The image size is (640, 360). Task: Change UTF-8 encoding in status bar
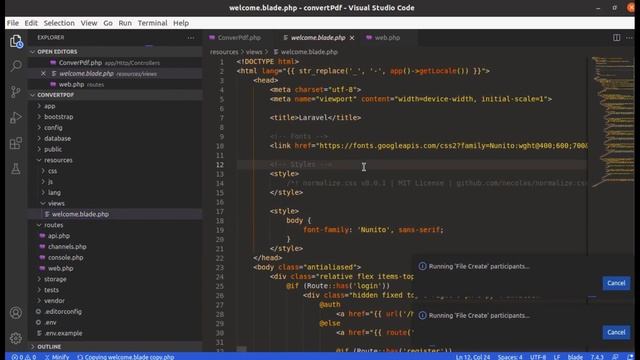point(538,357)
